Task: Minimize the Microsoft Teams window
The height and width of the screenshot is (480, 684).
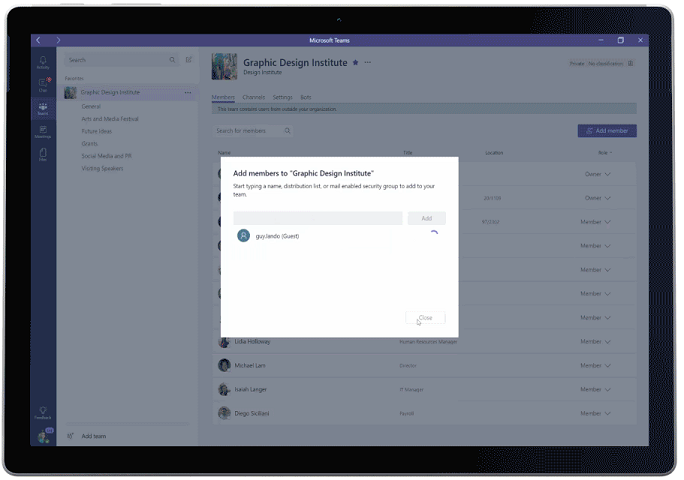Action: pos(601,40)
